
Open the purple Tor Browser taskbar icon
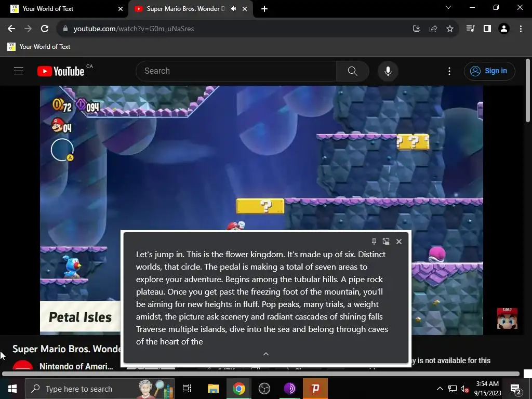click(x=290, y=389)
